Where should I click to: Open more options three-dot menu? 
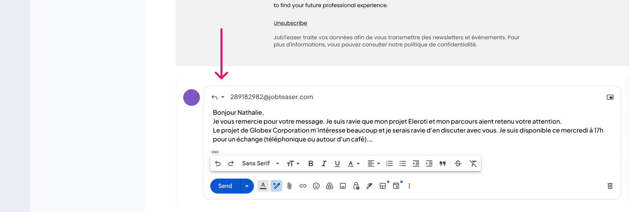pos(409,186)
